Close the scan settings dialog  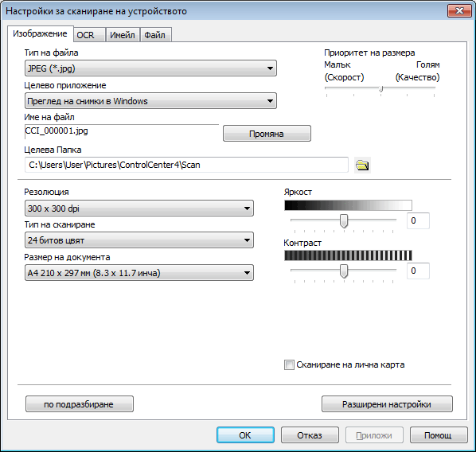pyautogui.click(x=459, y=11)
